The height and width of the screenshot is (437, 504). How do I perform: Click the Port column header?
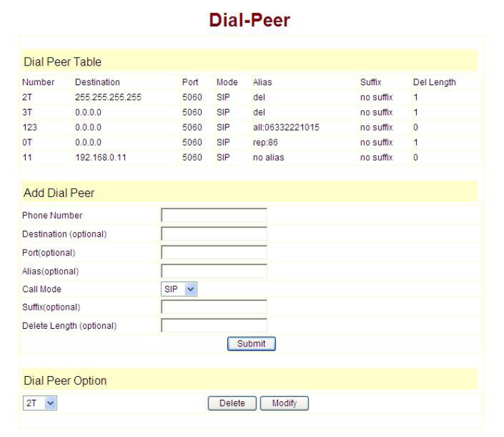(190, 83)
